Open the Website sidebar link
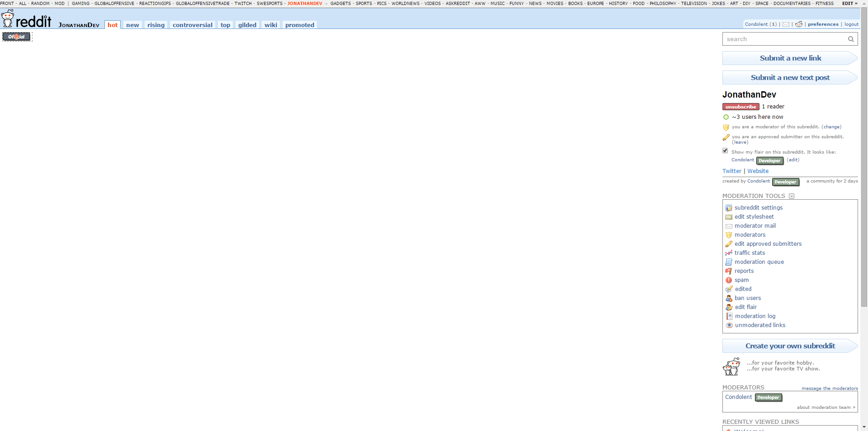The image size is (868, 431). pos(758,171)
